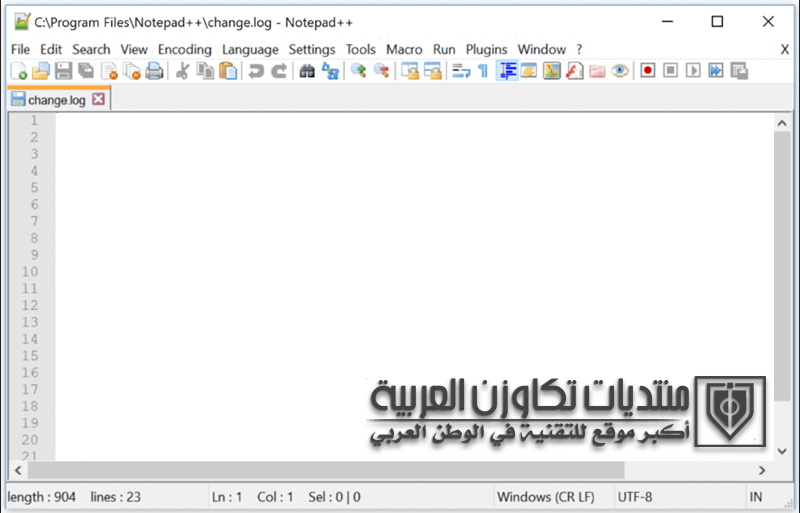Click the INS mode status entry

click(x=756, y=497)
